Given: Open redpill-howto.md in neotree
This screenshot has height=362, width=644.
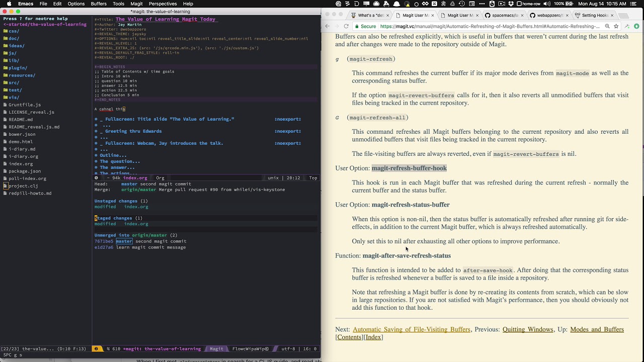Looking at the screenshot, I should point(30,193).
